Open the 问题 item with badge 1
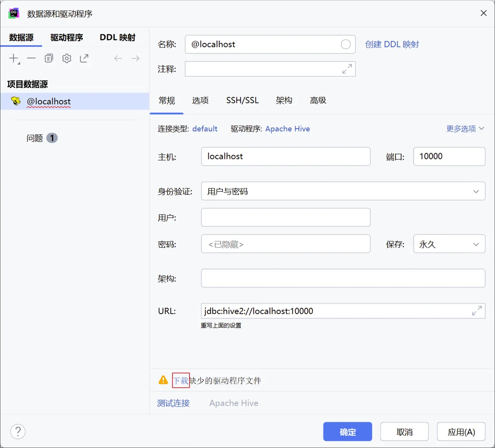Screen dimensions: 495x448 click(42, 138)
